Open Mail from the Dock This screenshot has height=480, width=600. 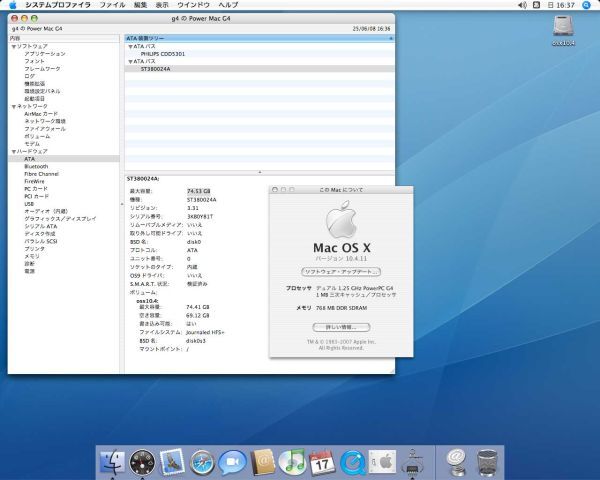click(x=173, y=462)
